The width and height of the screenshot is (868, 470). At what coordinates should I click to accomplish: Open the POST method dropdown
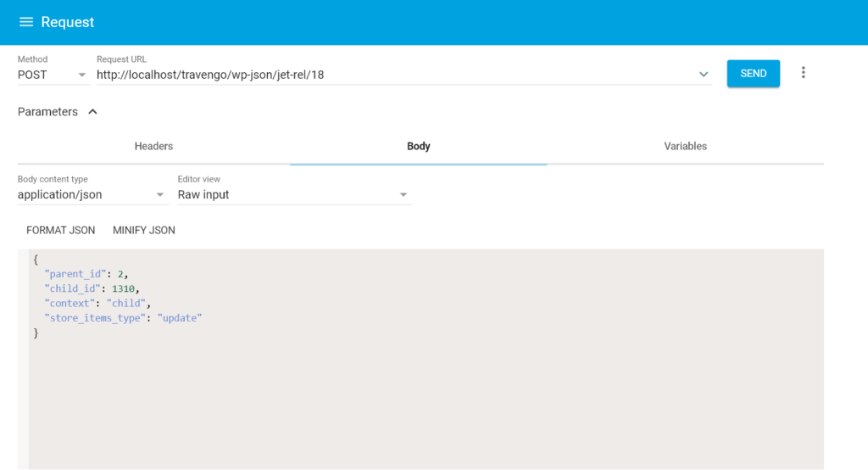pyautogui.click(x=52, y=75)
